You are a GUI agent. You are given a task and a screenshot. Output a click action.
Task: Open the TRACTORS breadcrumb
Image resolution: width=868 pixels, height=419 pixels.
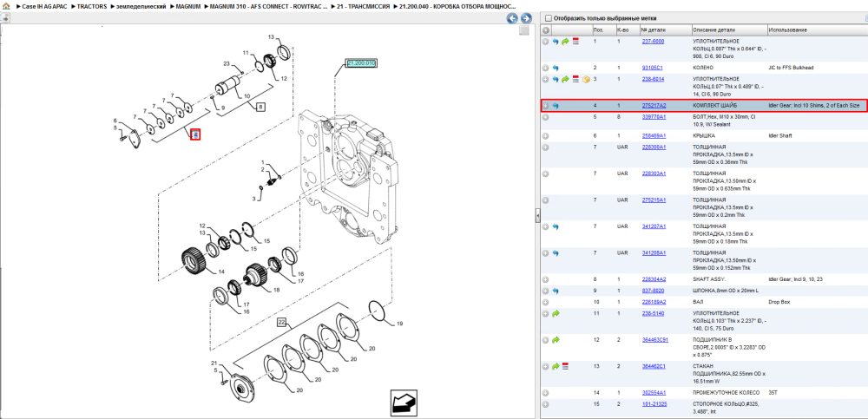pos(92,6)
